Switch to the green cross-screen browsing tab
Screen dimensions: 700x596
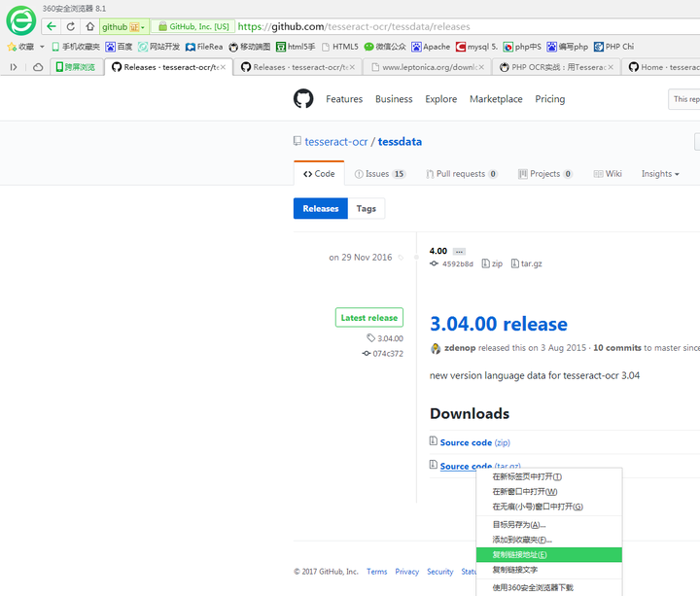coord(77,67)
